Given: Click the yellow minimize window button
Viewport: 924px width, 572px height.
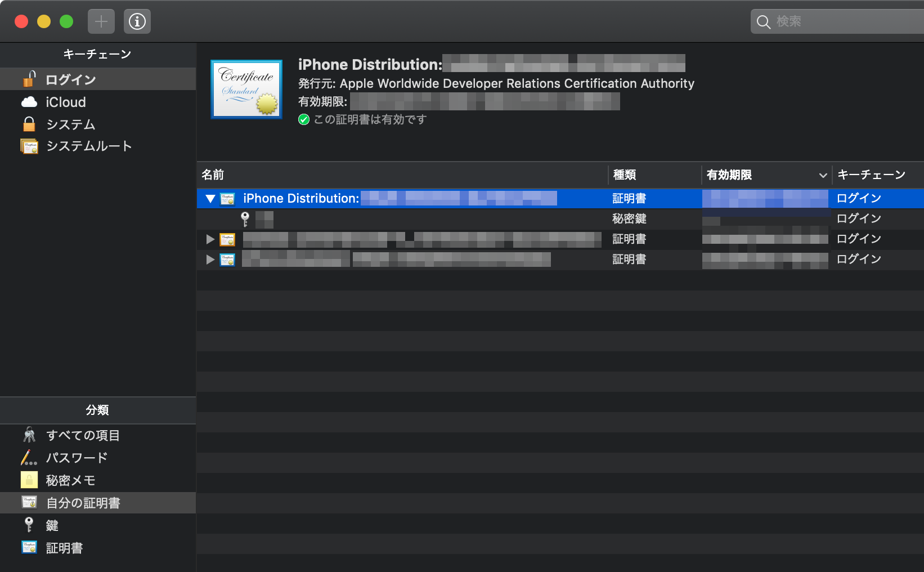Looking at the screenshot, I should [x=44, y=21].
